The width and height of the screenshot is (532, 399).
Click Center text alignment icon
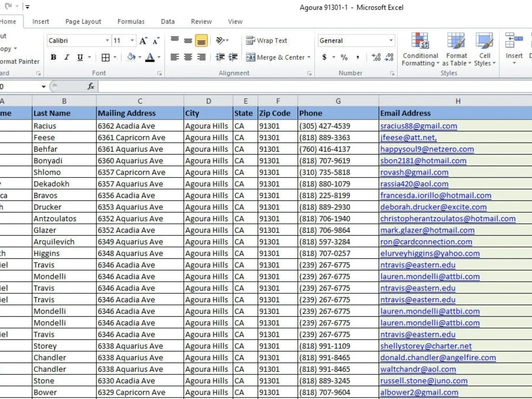click(188, 57)
